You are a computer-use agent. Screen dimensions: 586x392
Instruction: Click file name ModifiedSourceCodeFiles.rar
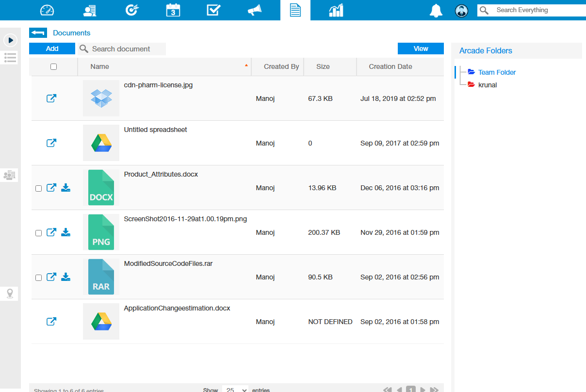pyautogui.click(x=168, y=263)
